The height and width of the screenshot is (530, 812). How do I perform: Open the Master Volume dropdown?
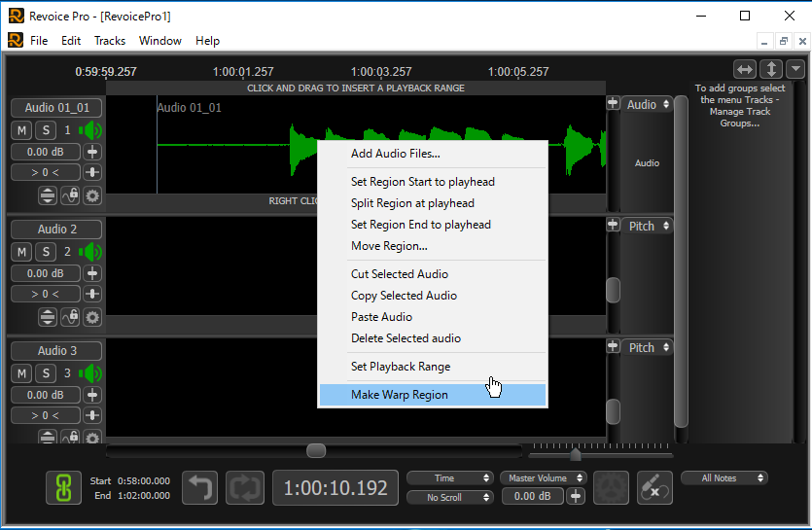(543, 477)
